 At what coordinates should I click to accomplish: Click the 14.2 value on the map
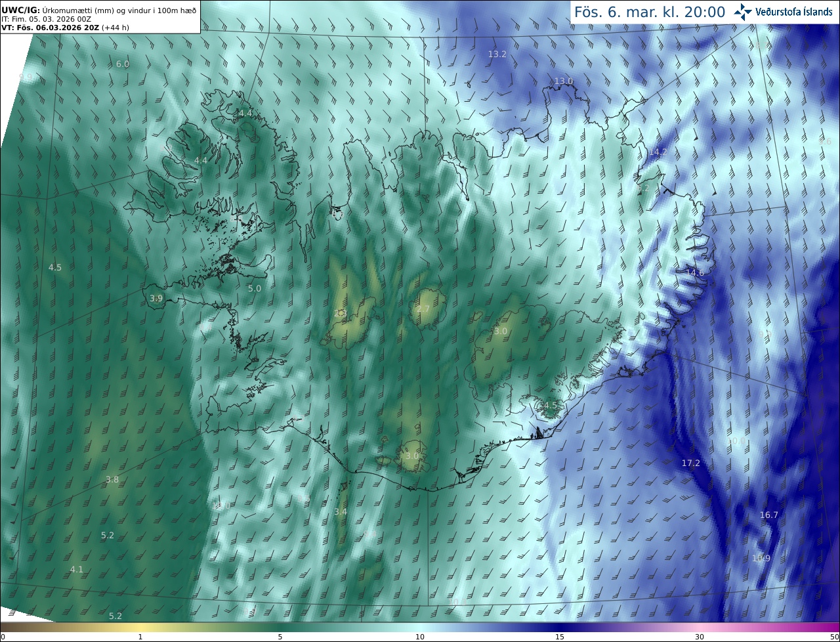[658, 152]
